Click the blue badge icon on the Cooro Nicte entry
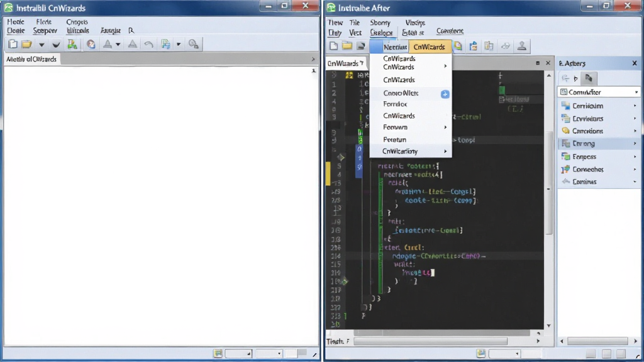644x362 pixels. pos(445,94)
